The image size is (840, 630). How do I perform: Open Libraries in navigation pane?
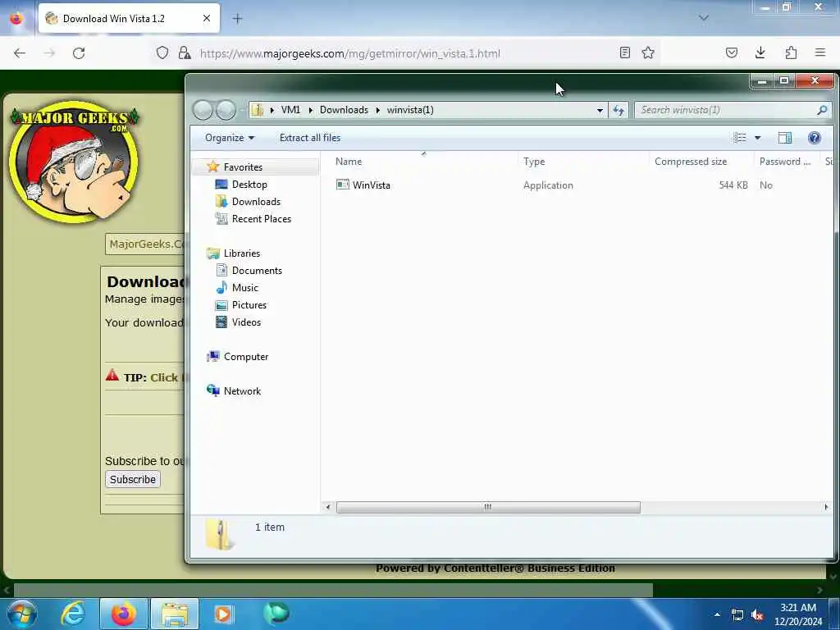[242, 253]
